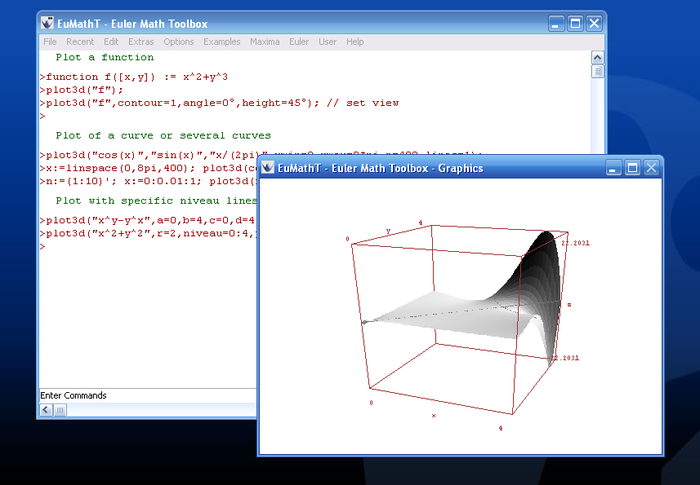700x485 pixels.
Task: Click the notebook vertical scrollbar up arrow
Action: coord(598,56)
